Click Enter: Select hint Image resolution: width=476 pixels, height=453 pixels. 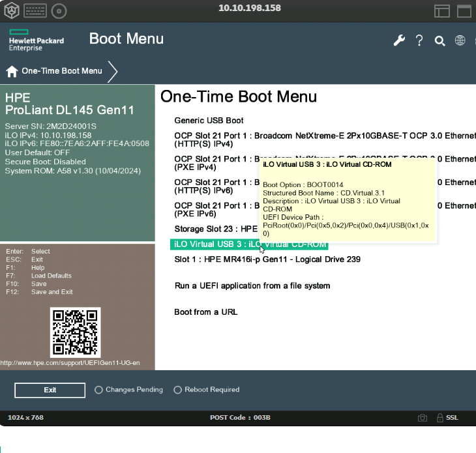point(28,251)
